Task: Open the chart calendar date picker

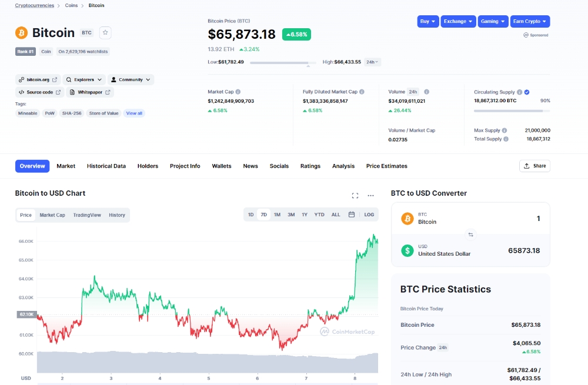Action: point(352,215)
